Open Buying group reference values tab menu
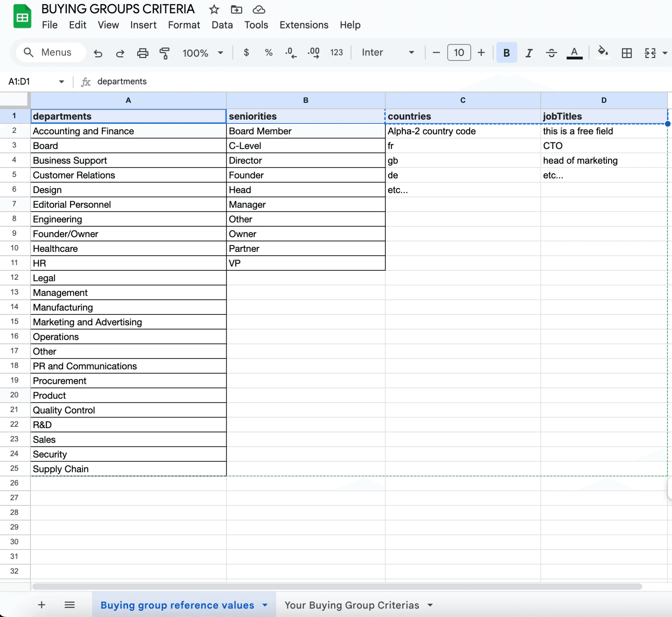Screen dimensions: 672x617 [265, 605]
